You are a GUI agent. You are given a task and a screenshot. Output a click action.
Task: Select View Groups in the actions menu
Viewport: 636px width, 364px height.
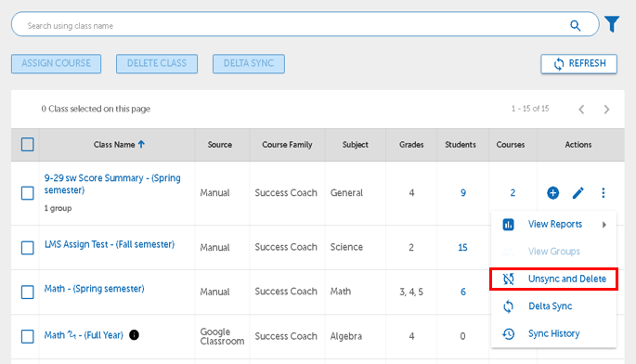tap(554, 252)
